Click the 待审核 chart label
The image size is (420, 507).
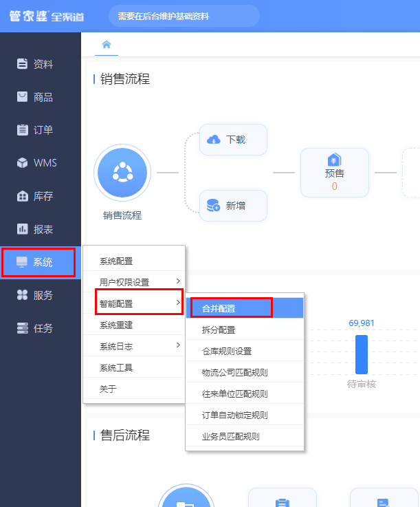click(x=362, y=384)
